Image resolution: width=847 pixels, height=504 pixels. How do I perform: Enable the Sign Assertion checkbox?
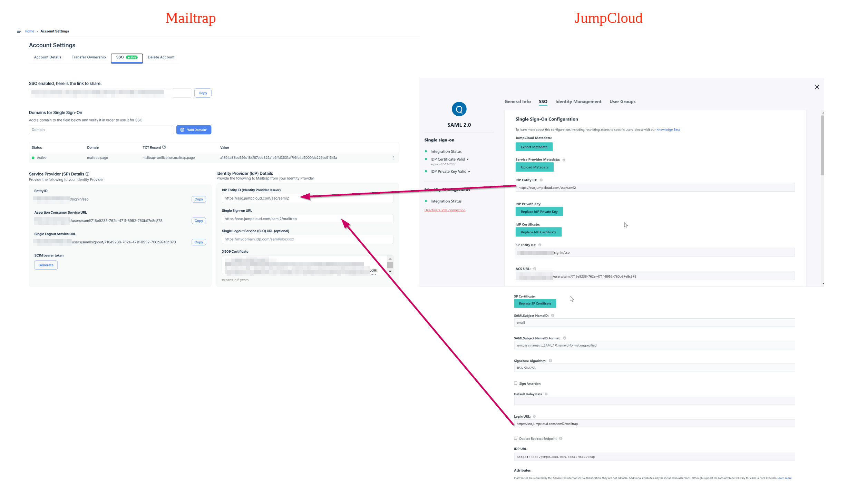[x=516, y=383]
